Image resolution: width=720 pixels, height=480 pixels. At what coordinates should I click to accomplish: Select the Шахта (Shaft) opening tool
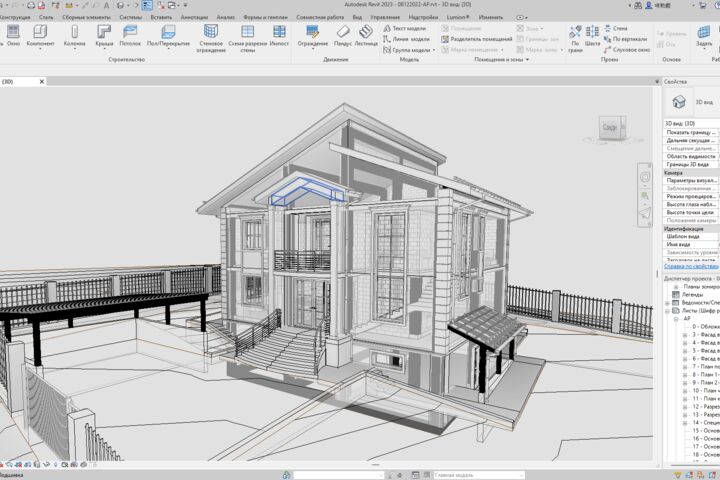[592, 35]
